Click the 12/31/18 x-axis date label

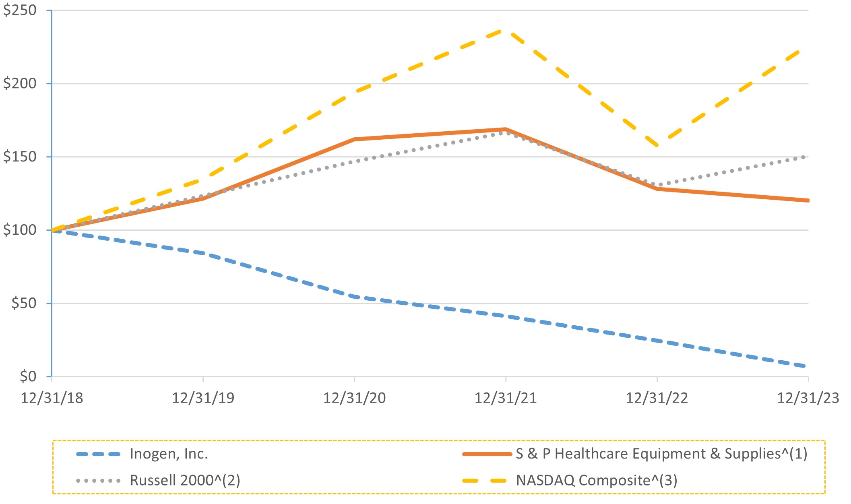[52, 398]
